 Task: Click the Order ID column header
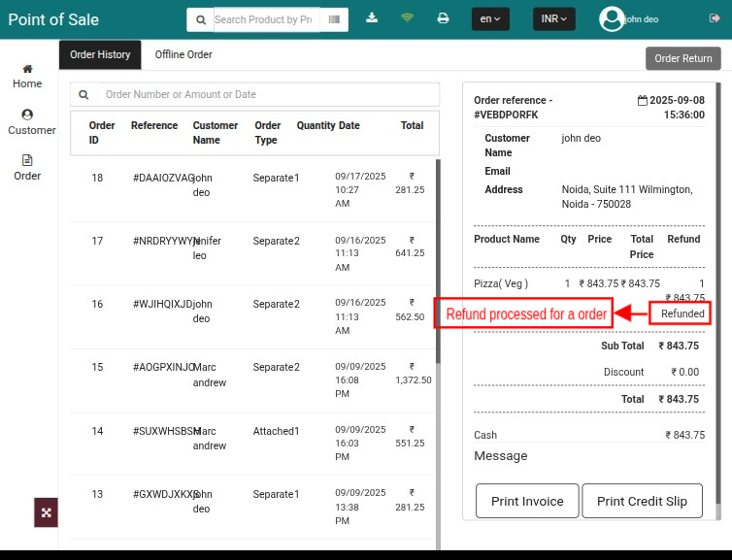pos(102,133)
